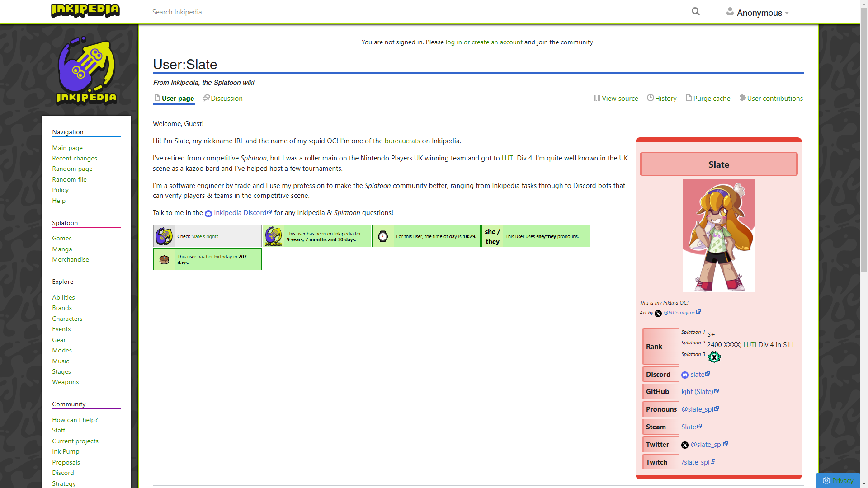The width and height of the screenshot is (868, 488).
Task: Open Characters under Explore
Action: (x=67, y=319)
